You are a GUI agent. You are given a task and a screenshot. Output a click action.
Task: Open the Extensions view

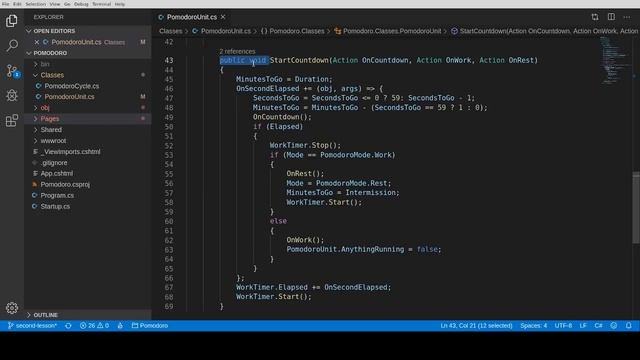(12, 120)
